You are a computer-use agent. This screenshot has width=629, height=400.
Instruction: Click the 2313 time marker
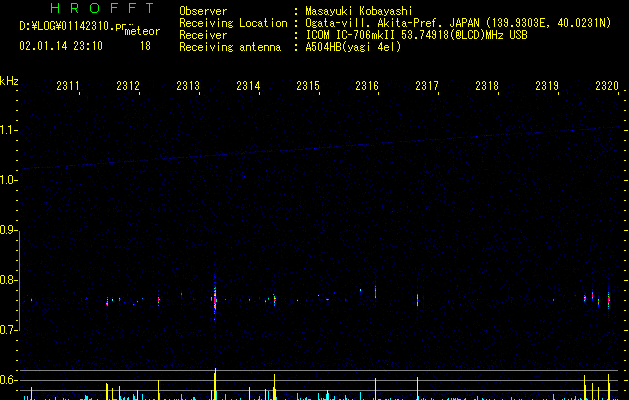click(x=188, y=85)
